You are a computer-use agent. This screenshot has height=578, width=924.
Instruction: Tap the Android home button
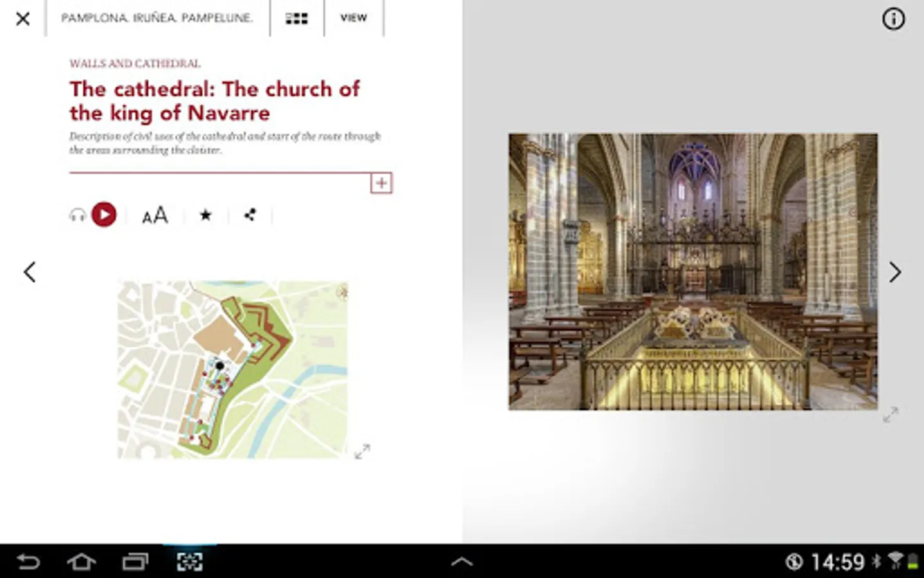pos(81,562)
